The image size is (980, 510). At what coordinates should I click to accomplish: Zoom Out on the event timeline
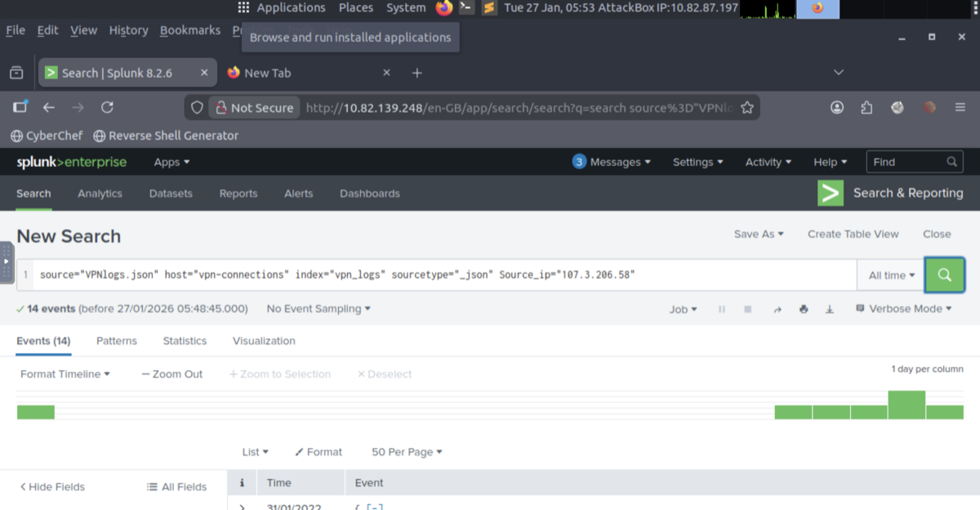[171, 374]
